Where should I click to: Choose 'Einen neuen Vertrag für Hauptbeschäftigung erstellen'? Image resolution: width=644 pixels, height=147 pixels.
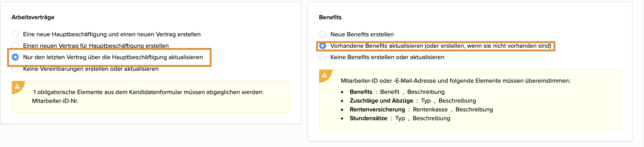point(15,46)
